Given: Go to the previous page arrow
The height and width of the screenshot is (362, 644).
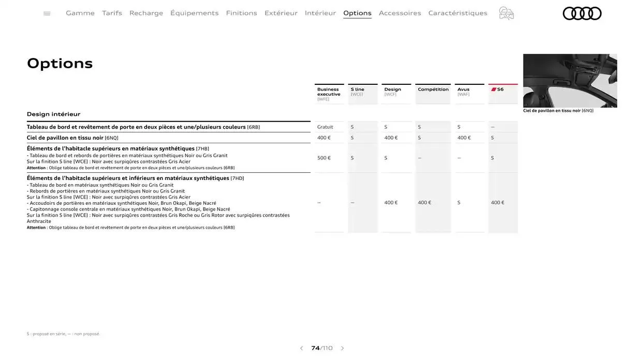Looking at the screenshot, I should [x=301, y=347].
